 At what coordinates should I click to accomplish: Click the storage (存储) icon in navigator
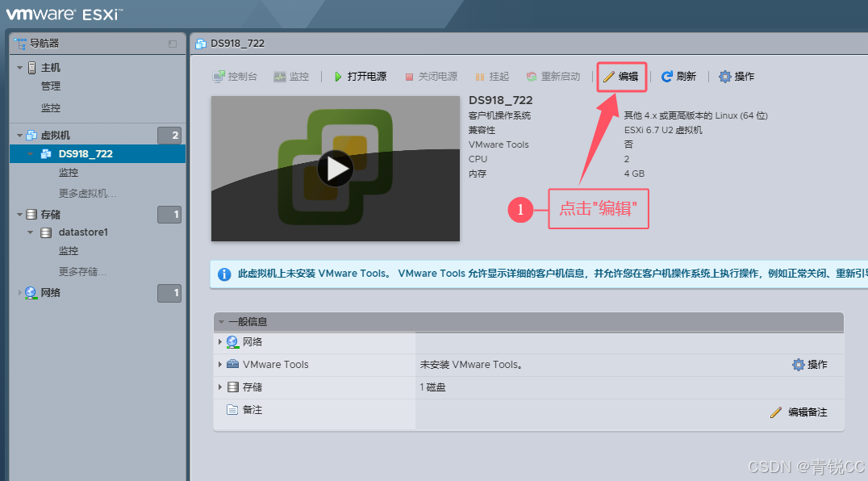[31, 214]
